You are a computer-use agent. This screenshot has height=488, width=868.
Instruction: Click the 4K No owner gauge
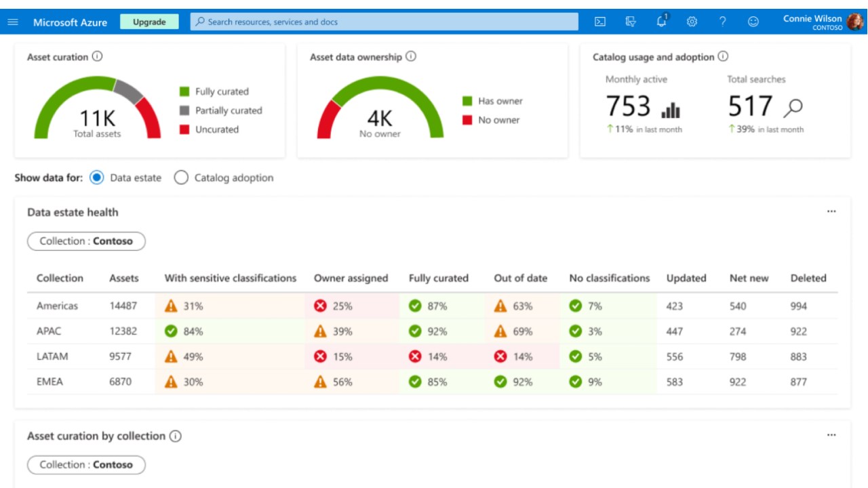coord(380,107)
